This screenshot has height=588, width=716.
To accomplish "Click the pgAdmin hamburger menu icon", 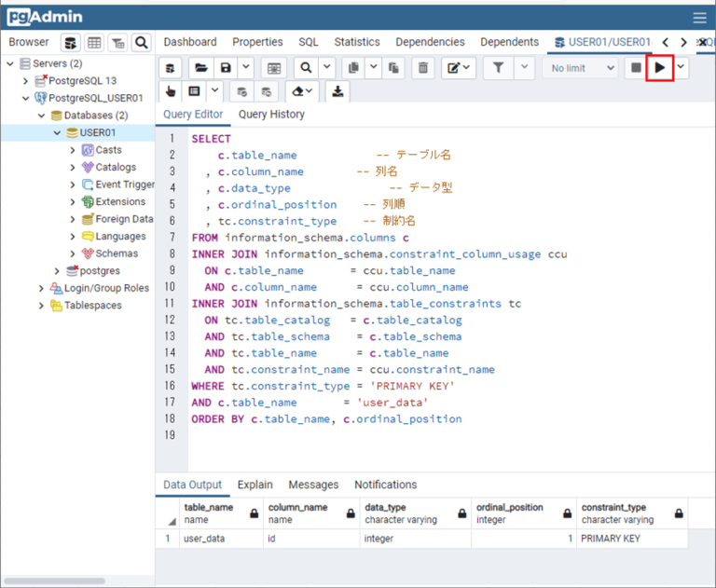I will (699, 17).
